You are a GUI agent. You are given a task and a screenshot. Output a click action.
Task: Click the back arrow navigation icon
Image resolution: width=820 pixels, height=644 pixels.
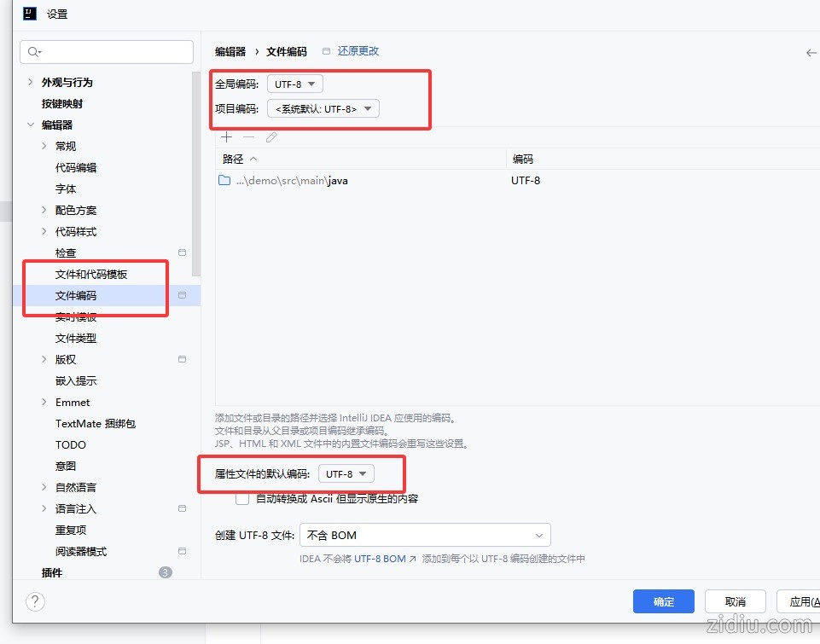click(811, 53)
